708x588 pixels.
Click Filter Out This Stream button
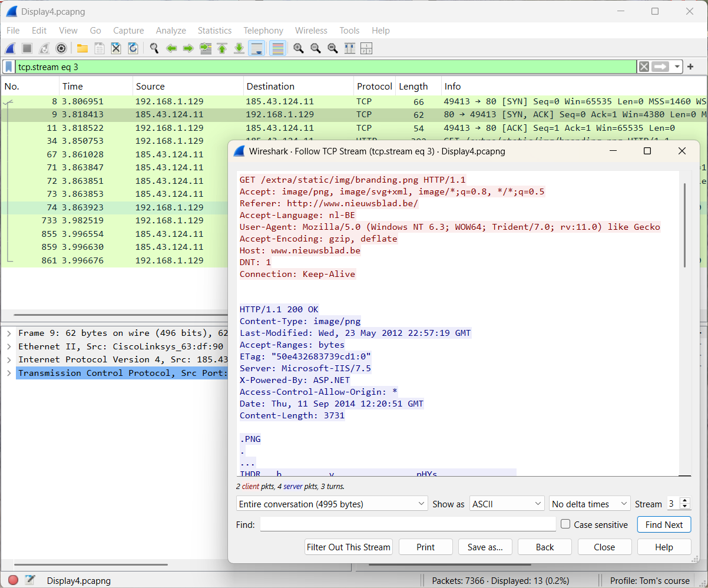tap(349, 547)
